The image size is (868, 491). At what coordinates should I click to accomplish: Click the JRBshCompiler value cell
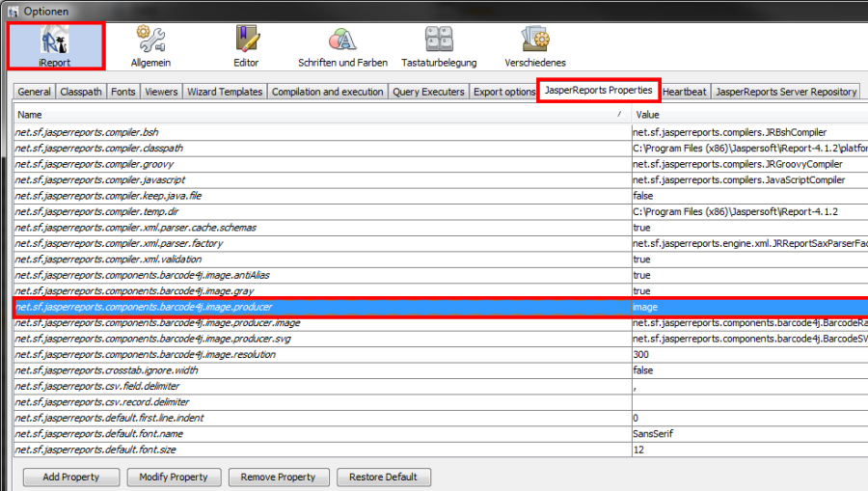[750, 132]
